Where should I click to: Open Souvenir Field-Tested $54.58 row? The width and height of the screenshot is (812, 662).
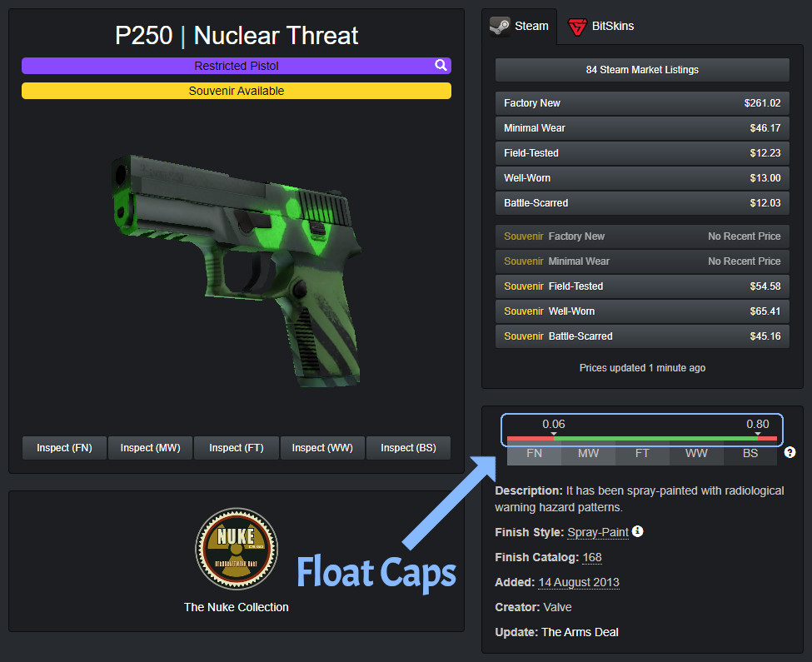642,286
